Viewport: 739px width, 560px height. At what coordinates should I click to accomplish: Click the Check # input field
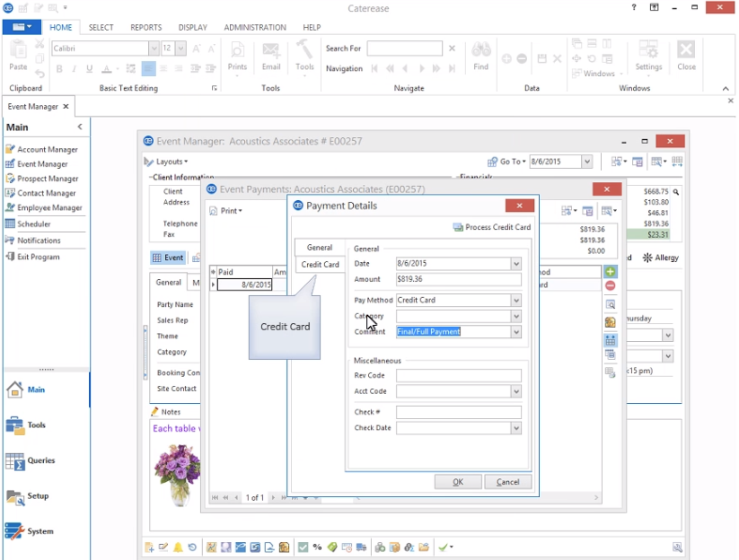tap(458, 413)
